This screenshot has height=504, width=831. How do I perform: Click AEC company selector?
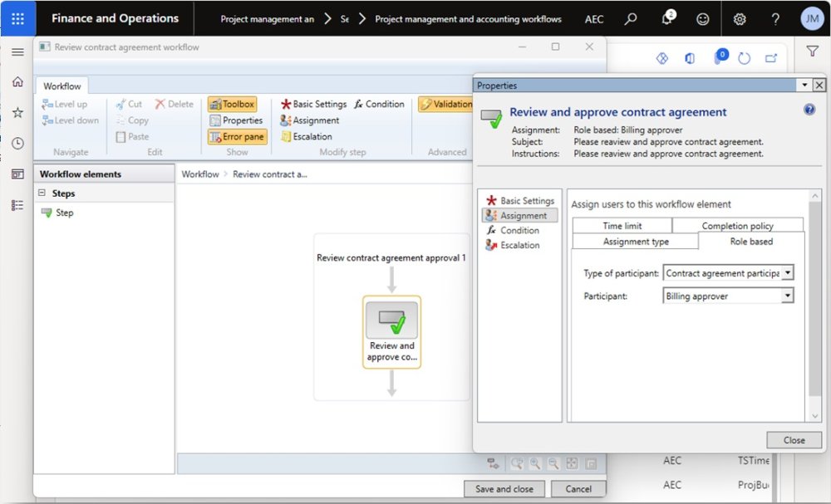click(x=594, y=19)
